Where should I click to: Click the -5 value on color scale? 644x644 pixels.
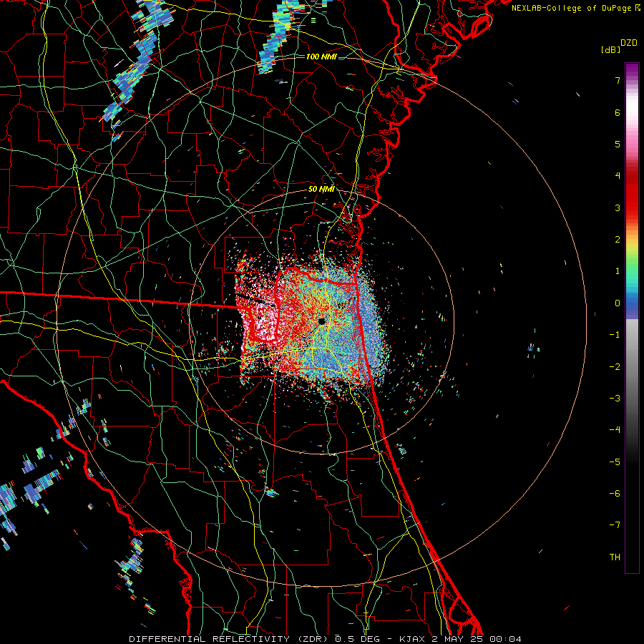(x=615, y=462)
